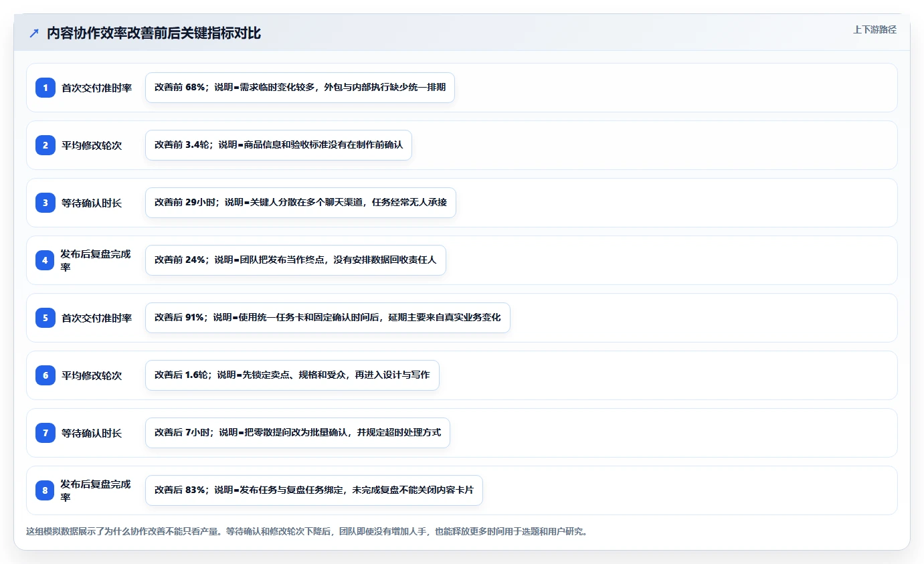Open the 改善前 68% detail box
924x564 pixels.
coord(300,88)
